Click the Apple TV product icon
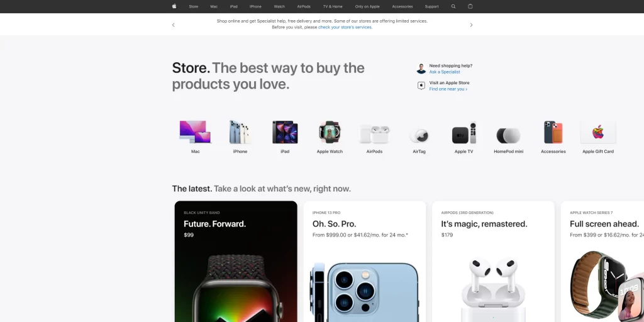 click(x=464, y=133)
